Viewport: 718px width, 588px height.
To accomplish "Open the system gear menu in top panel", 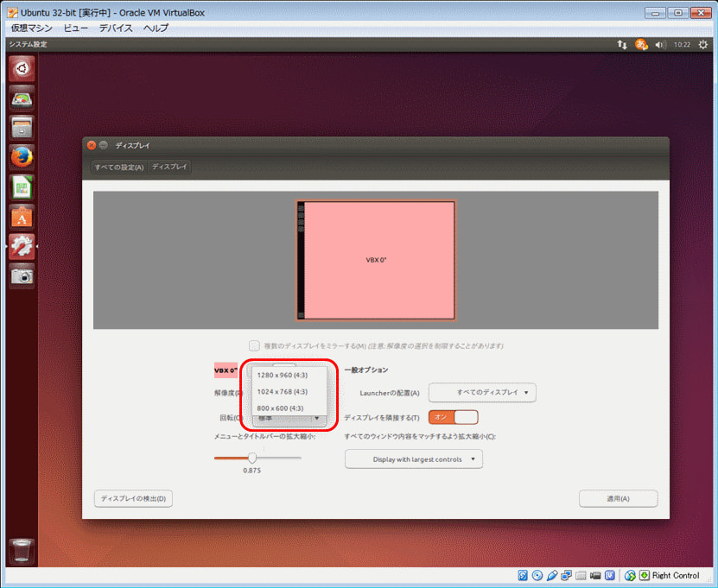I will (703, 44).
